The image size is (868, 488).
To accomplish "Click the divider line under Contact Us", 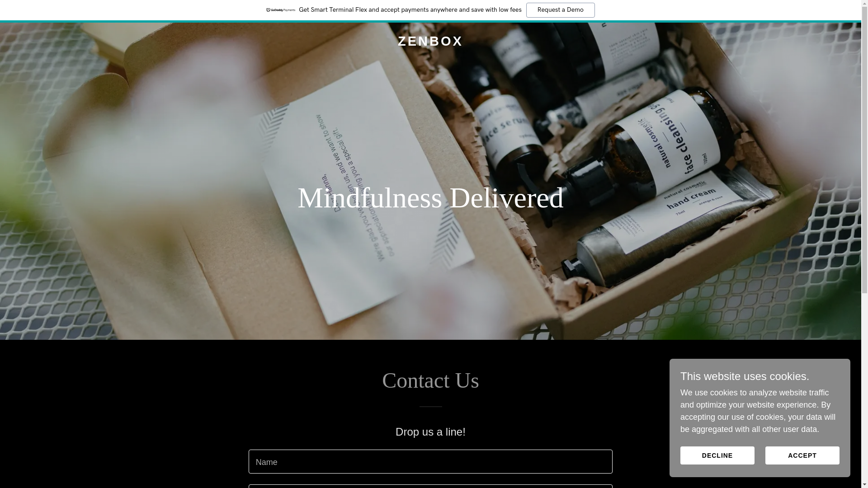I will [430, 407].
